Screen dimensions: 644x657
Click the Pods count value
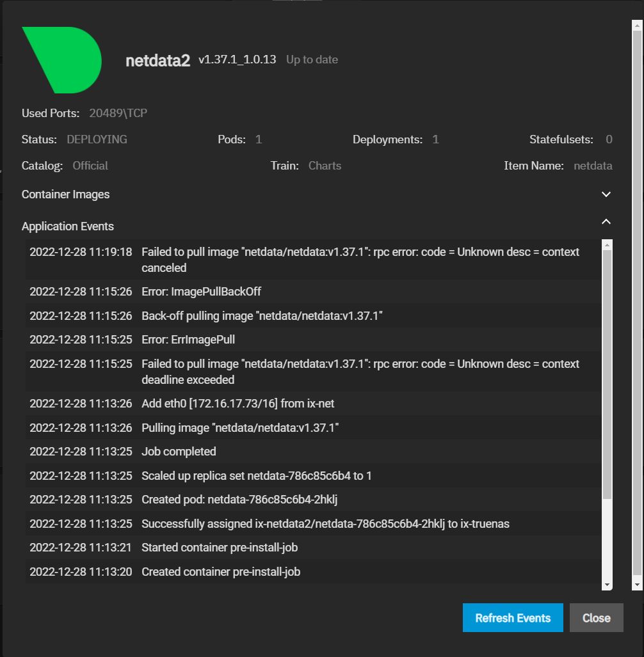pyautogui.click(x=259, y=139)
